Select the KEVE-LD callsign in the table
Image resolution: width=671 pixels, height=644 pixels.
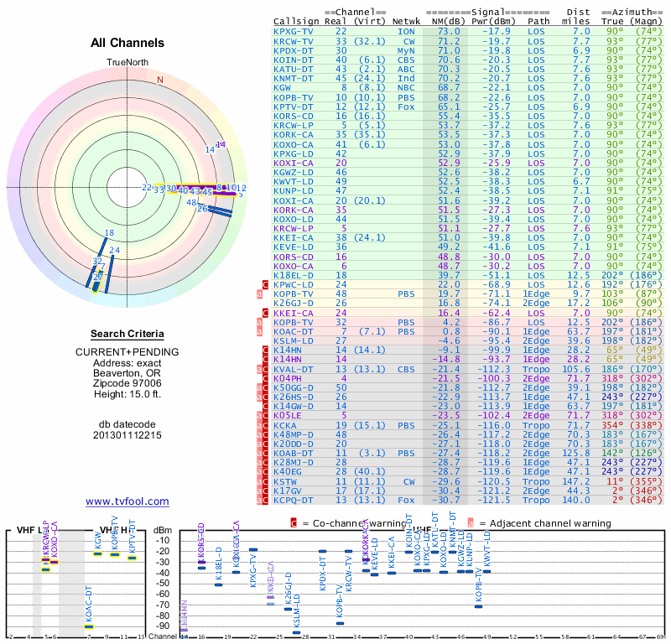click(x=294, y=247)
